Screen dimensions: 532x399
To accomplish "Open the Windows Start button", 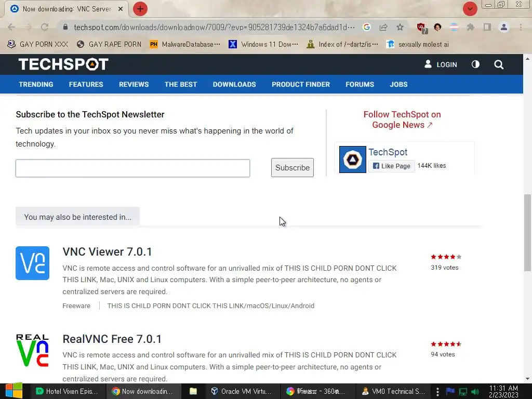I will click(14, 391).
